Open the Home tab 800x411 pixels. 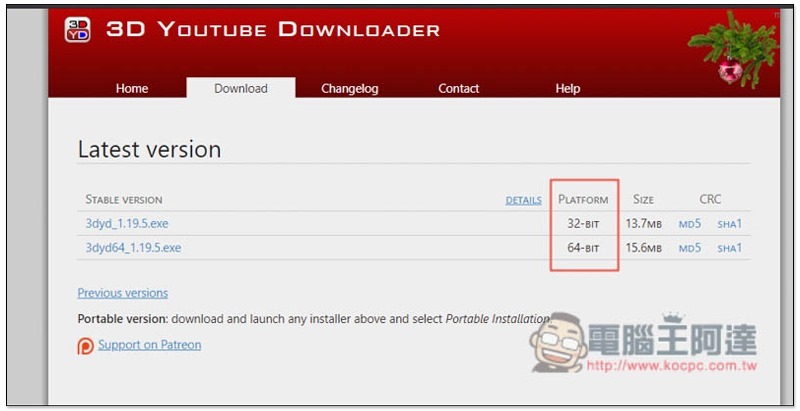click(x=132, y=89)
